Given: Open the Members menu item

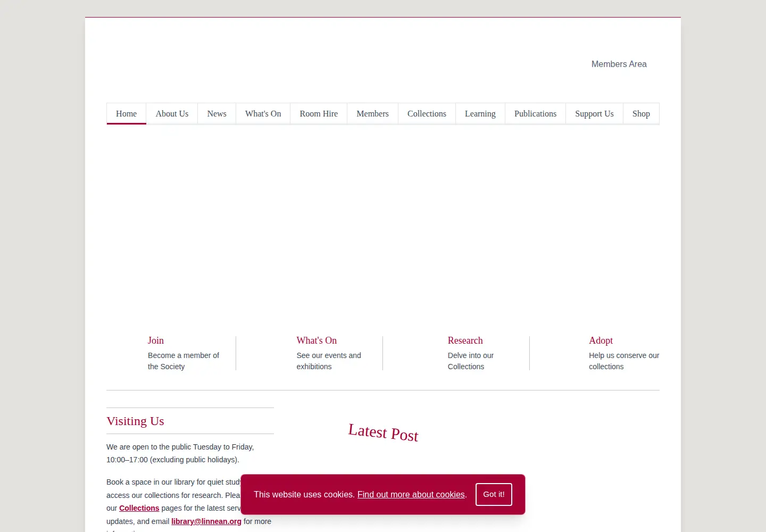Looking at the screenshot, I should pyautogui.click(x=372, y=114).
